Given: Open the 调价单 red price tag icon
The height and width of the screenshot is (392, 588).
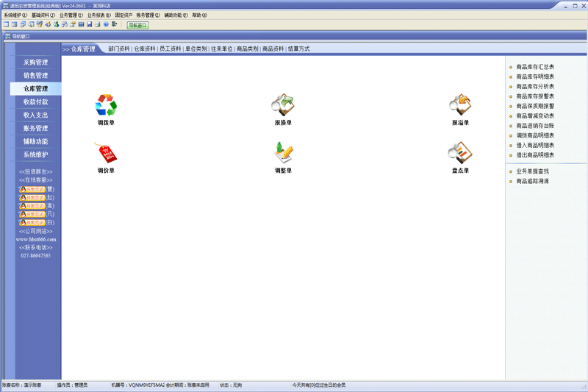Looking at the screenshot, I should coord(106,152).
